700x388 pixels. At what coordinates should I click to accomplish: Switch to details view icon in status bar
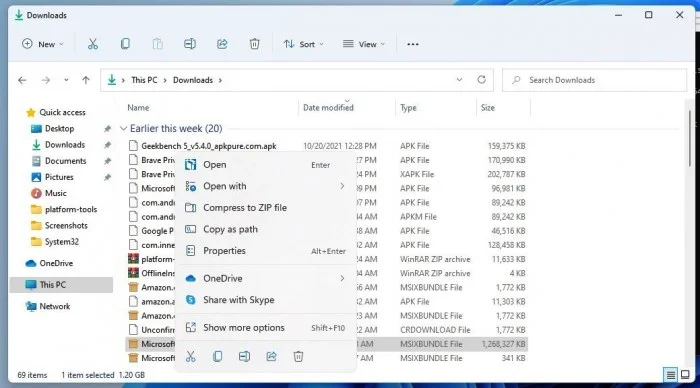pyautogui.click(x=671, y=375)
